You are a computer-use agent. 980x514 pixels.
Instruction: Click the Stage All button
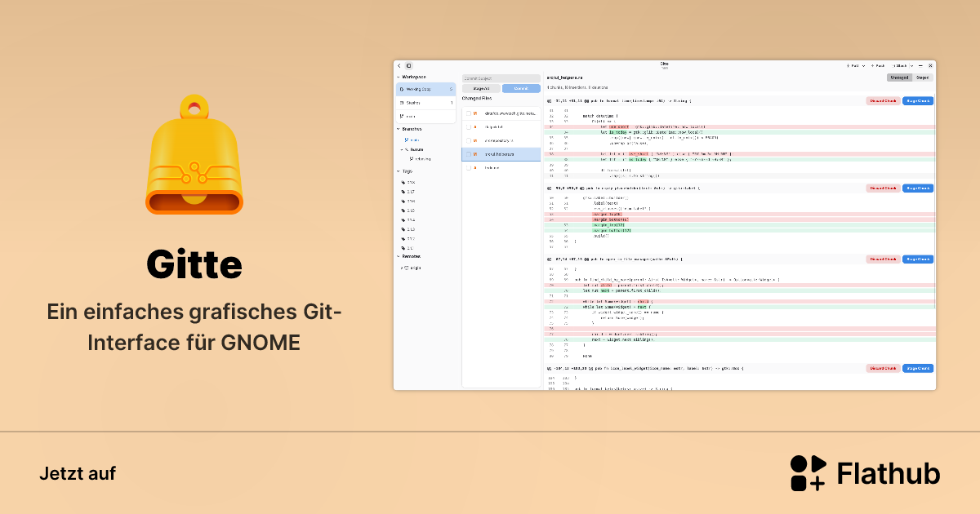click(481, 88)
